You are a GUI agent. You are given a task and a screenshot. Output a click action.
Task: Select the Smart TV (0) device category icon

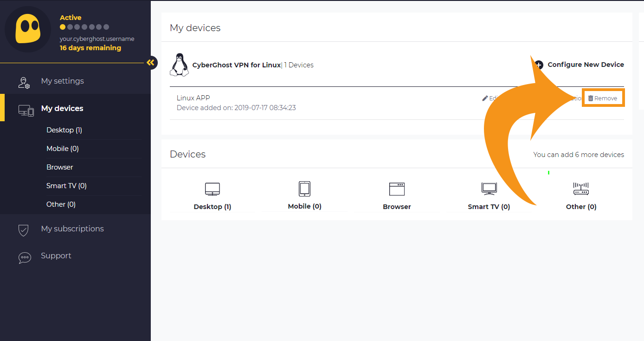(x=489, y=189)
